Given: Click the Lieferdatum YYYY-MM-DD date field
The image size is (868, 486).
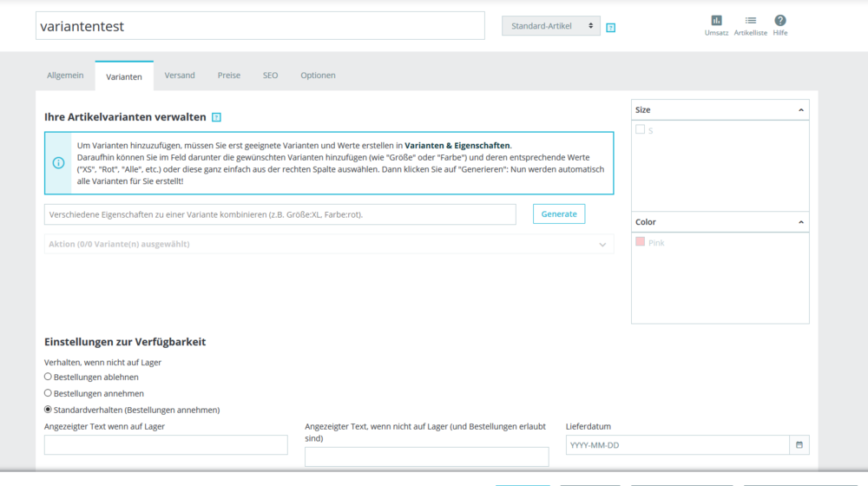Looking at the screenshot, I should point(678,445).
